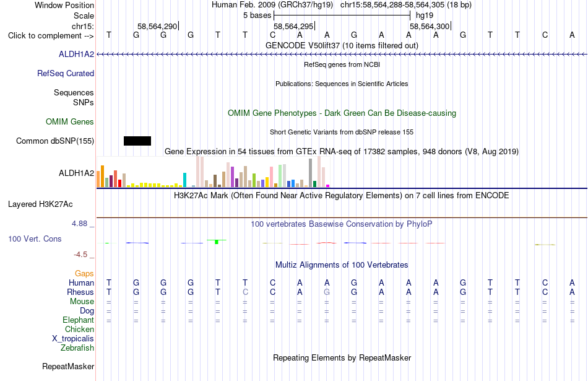
Task: Click the 58,564,295 ruler position
Action: tap(293, 26)
